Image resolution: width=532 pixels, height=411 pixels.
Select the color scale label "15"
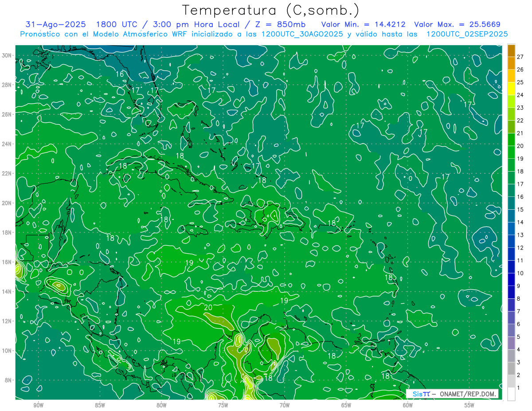coord(520,210)
